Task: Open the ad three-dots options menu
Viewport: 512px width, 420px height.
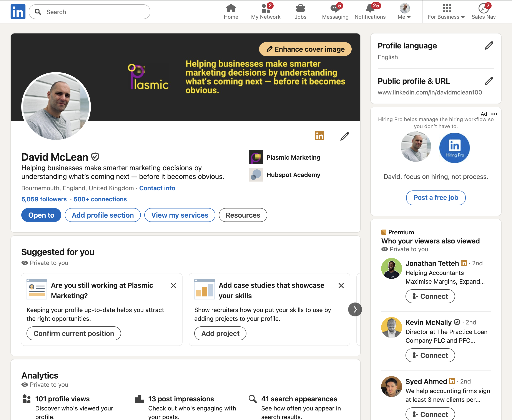Action: click(494, 114)
